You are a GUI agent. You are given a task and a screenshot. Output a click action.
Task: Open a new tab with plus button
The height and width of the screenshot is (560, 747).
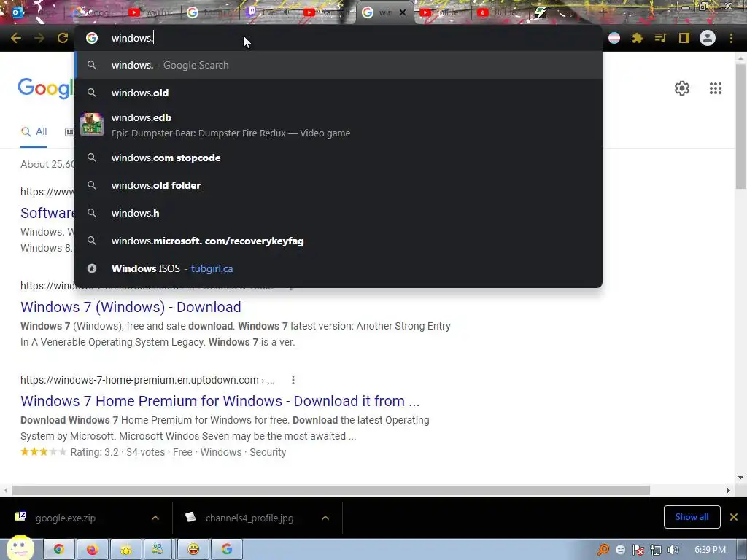[602, 12]
